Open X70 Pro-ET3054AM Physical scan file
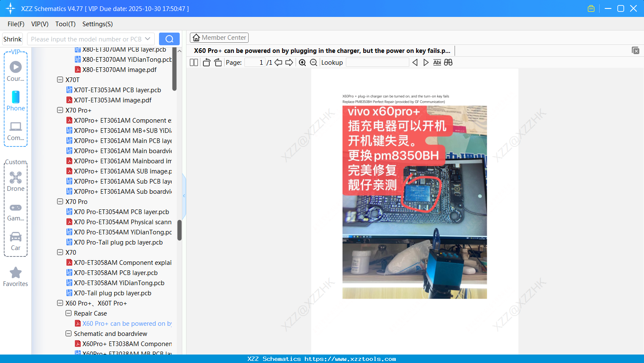Viewport: 644px width, 363px height. (x=119, y=222)
